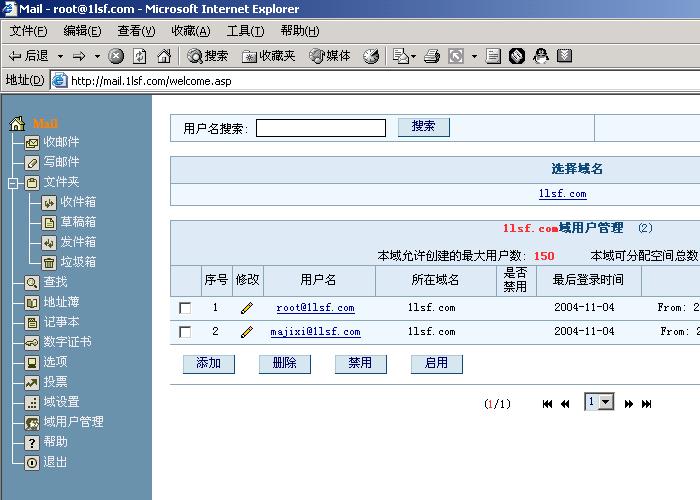
Task: Click the Mail home icon in sidebar
Action: (17, 123)
